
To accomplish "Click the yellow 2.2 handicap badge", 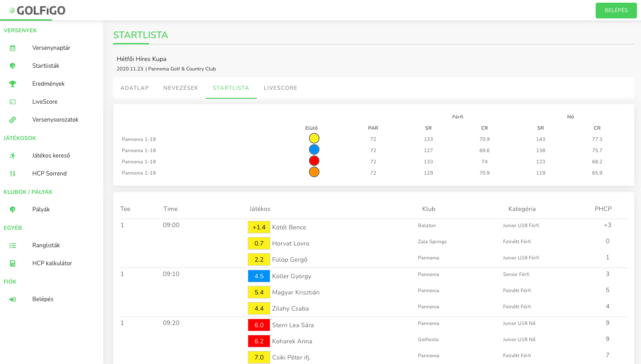I will tap(259, 259).
